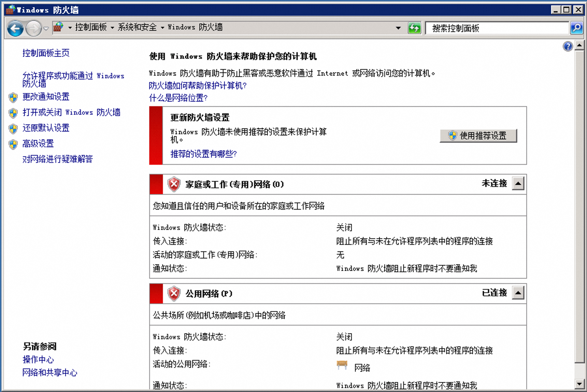Open 高级设置 link
The height and width of the screenshot is (392, 587).
pos(38,144)
